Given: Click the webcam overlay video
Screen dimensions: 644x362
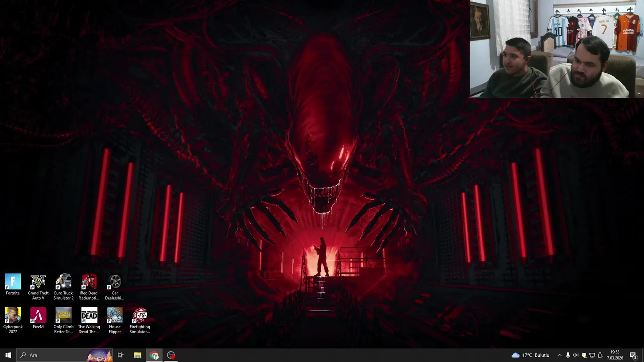Looking at the screenshot, I should point(557,49).
